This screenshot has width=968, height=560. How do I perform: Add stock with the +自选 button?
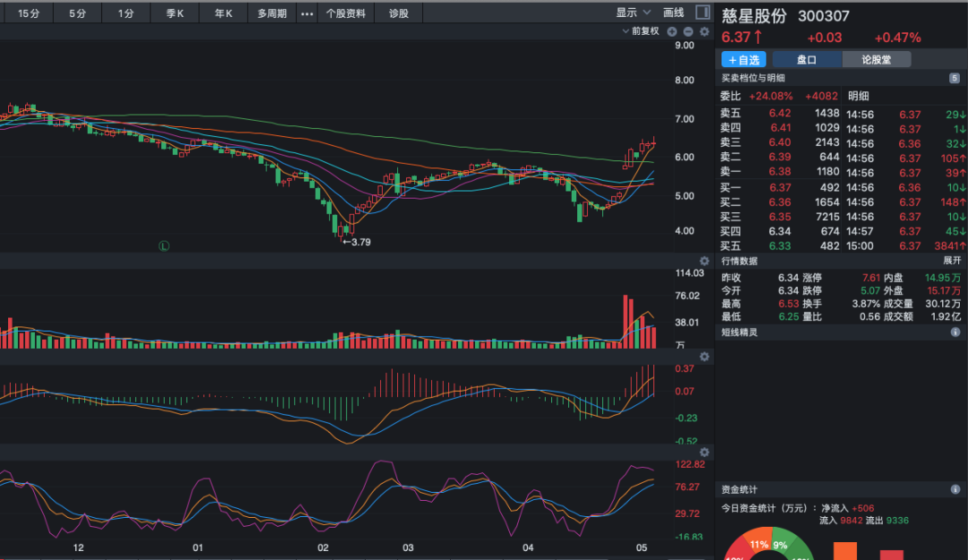pos(744,59)
